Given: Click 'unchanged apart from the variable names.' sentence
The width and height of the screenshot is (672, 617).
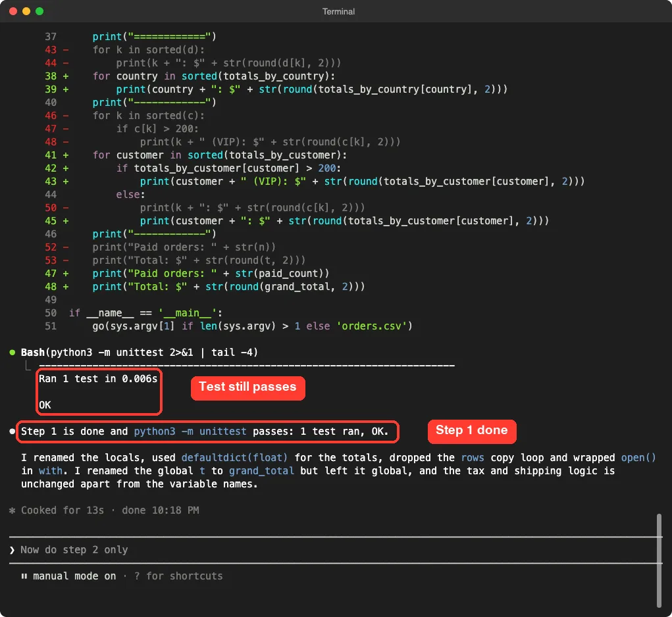Looking at the screenshot, I should tap(140, 484).
